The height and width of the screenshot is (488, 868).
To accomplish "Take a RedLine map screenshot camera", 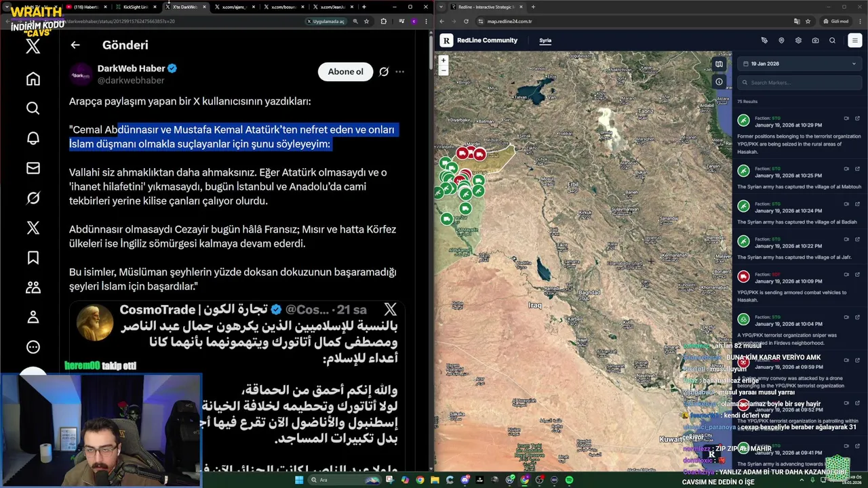I will 815,41.
